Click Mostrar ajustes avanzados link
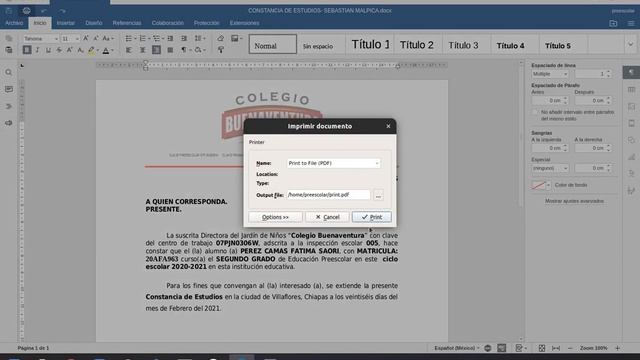 click(x=574, y=201)
